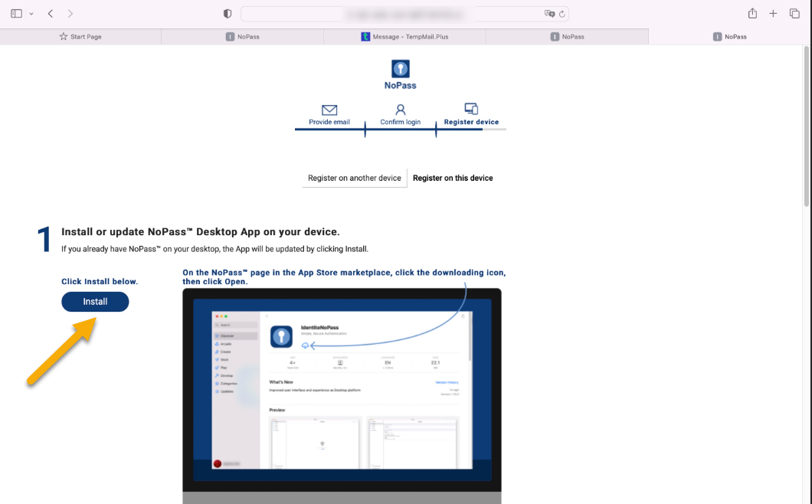Click the Provide email envelope icon

(329, 110)
